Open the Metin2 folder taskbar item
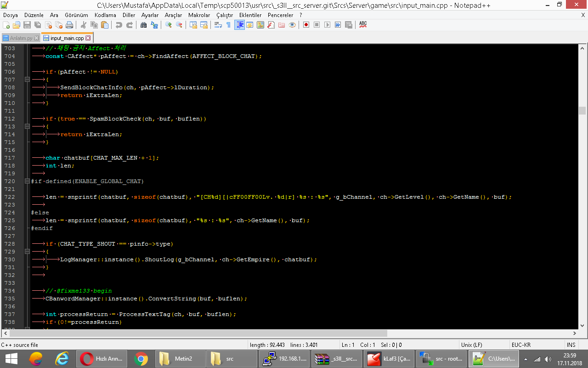The width and height of the screenshot is (588, 368). tap(180, 359)
